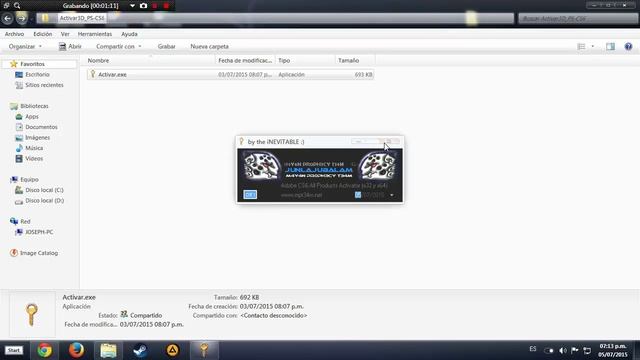
Task: Expand the Organizar dropdown
Action: (x=25, y=47)
